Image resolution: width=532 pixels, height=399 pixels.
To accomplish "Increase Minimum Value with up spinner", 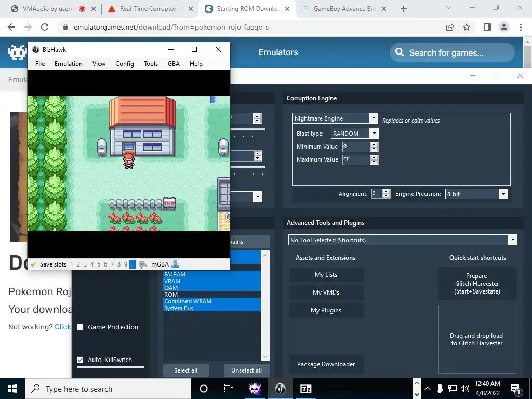I will [374, 144].
